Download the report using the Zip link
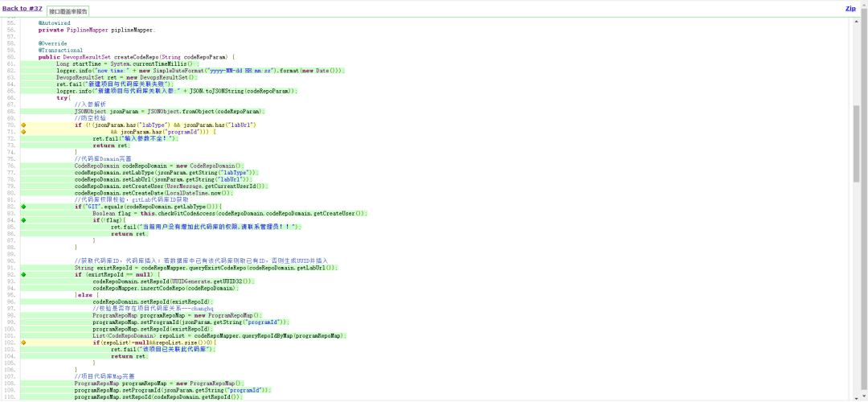The height and width of the screenshot is (402, 868). [850, 8]
